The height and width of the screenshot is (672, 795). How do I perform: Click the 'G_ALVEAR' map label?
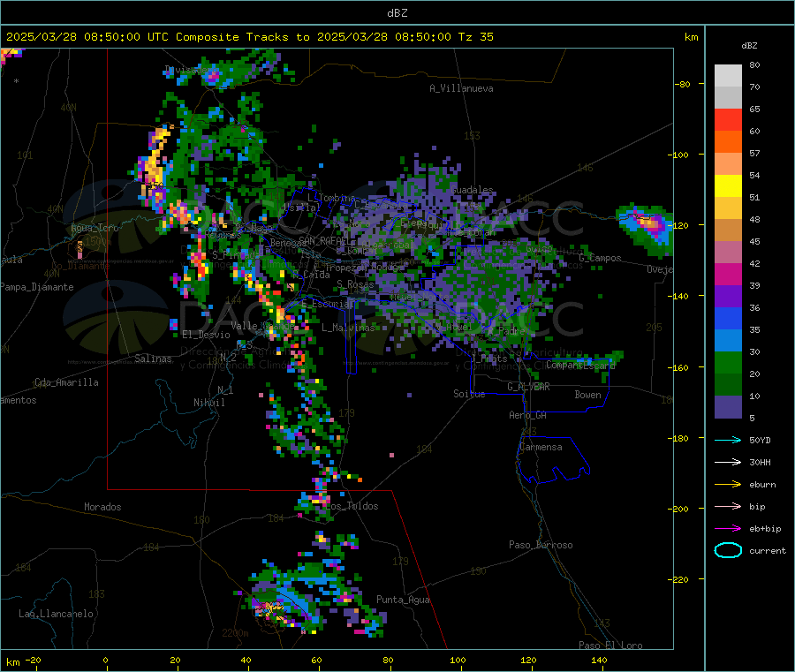(528, 387)
